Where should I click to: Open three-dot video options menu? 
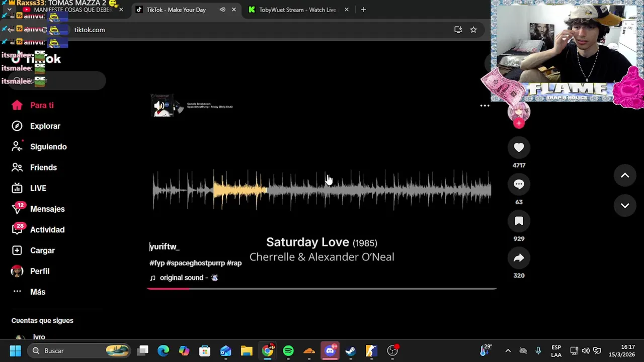point(485,106)
